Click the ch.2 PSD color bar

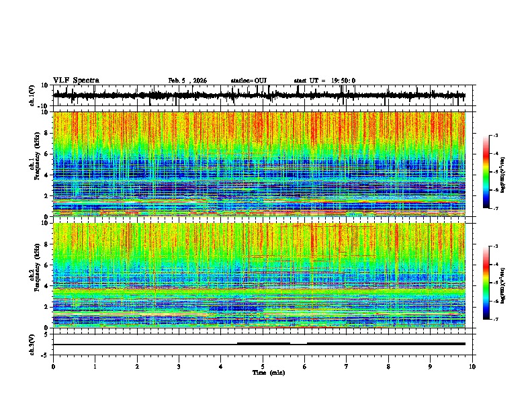click(x=486, y=283)
